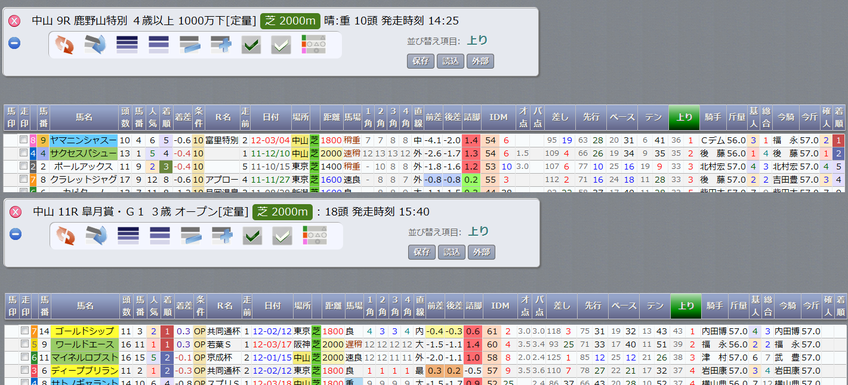Screen dimensions: 848x385
Task: Click the 芝 2000m badge in 9R header
Action: [x=290, y=21]
